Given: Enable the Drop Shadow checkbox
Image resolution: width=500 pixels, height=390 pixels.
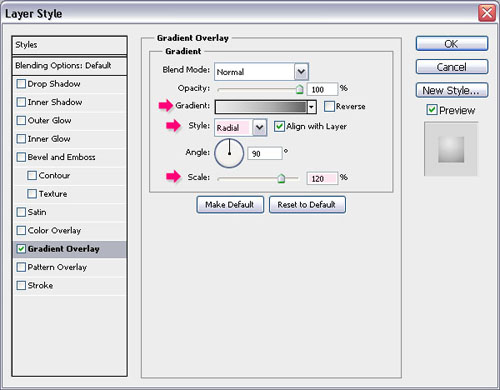Looking at the screenshot, I should pos(21,84).
